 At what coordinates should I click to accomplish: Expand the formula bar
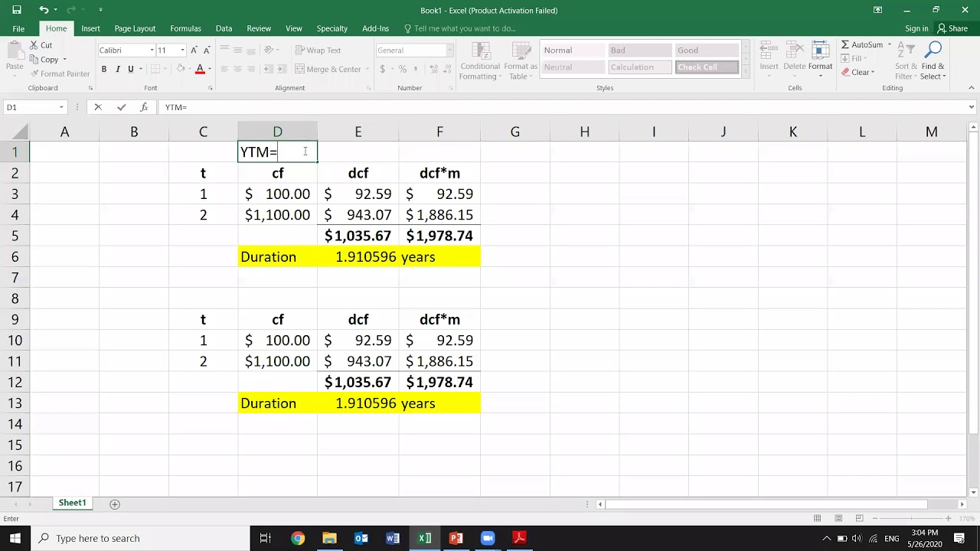click(972, 107)
